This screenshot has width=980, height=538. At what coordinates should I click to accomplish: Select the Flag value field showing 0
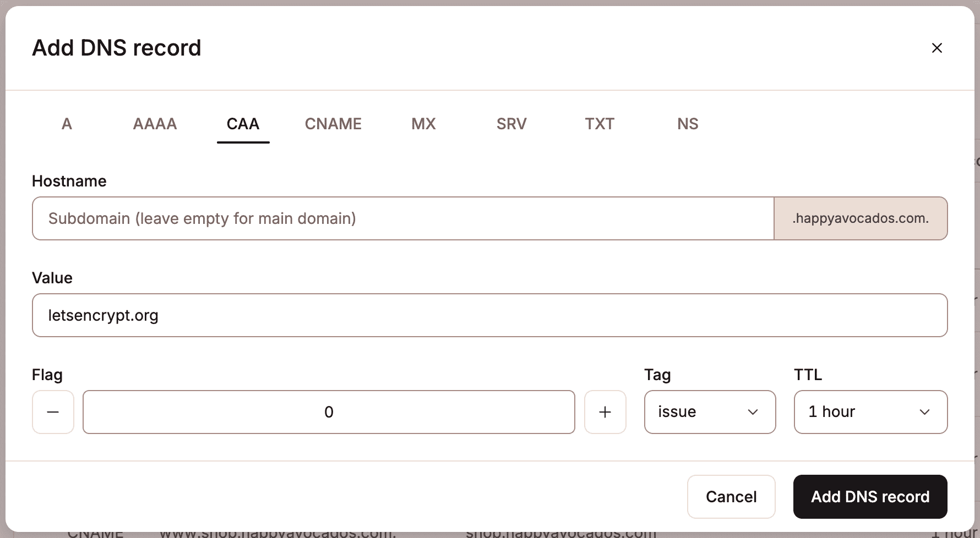[x=329, y=412]
